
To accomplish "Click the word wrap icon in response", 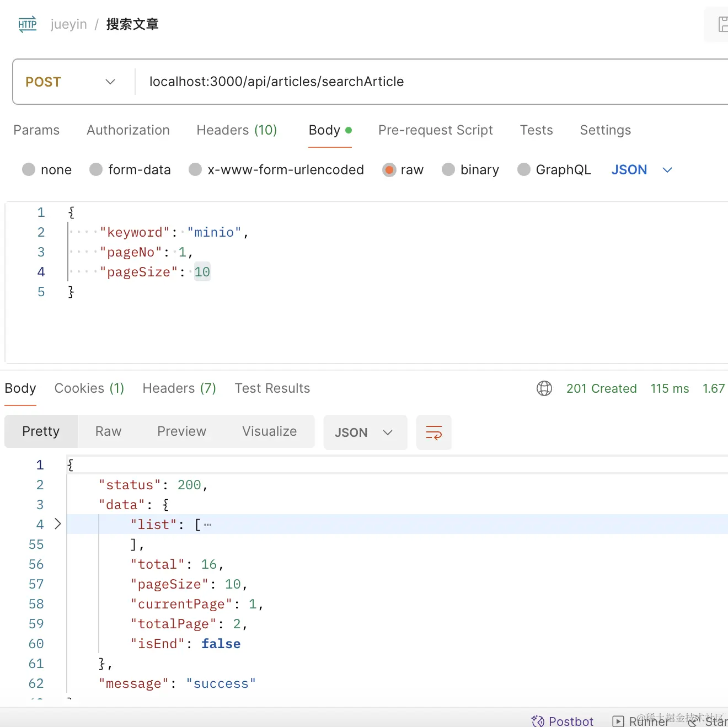I will point(434,432).
